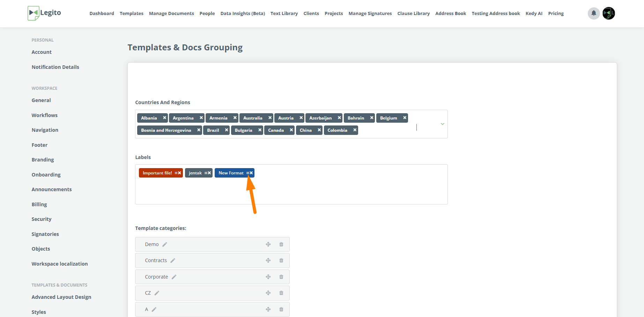Delete the Important file! label
Image resolution: width=644 pixels, height=317 pixels.
coord(180,173)
